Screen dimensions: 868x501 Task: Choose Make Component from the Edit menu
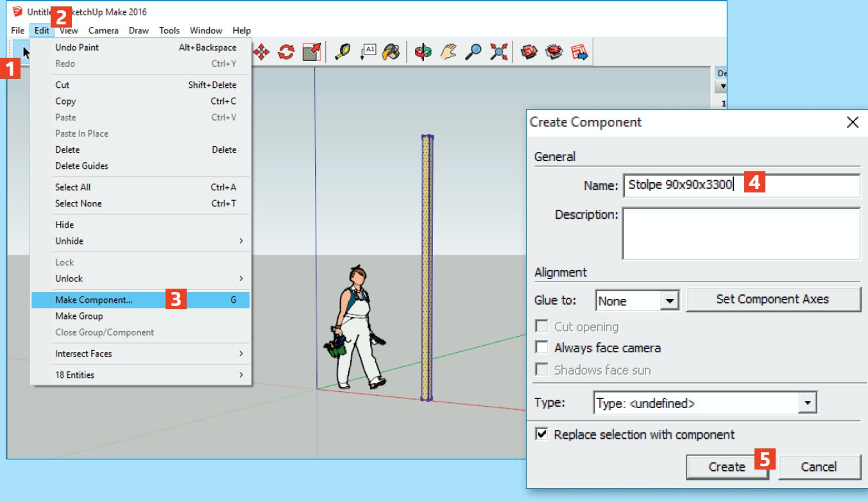click(x=90, y=300)
